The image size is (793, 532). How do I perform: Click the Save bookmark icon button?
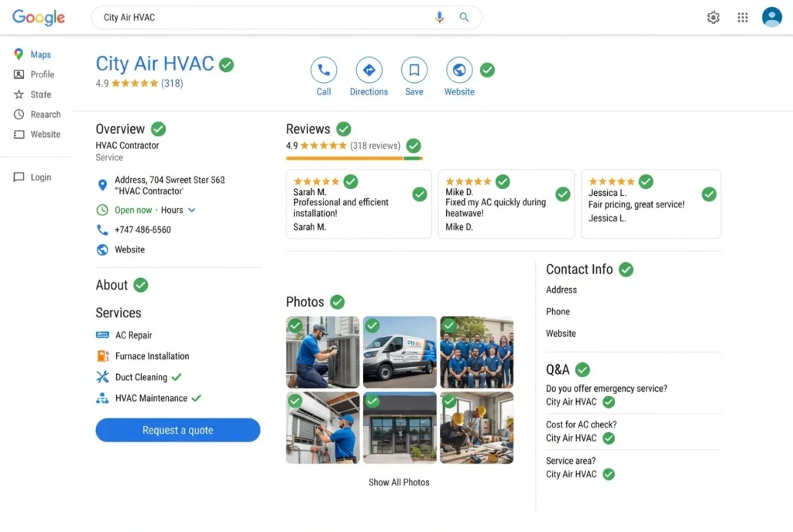414,70
